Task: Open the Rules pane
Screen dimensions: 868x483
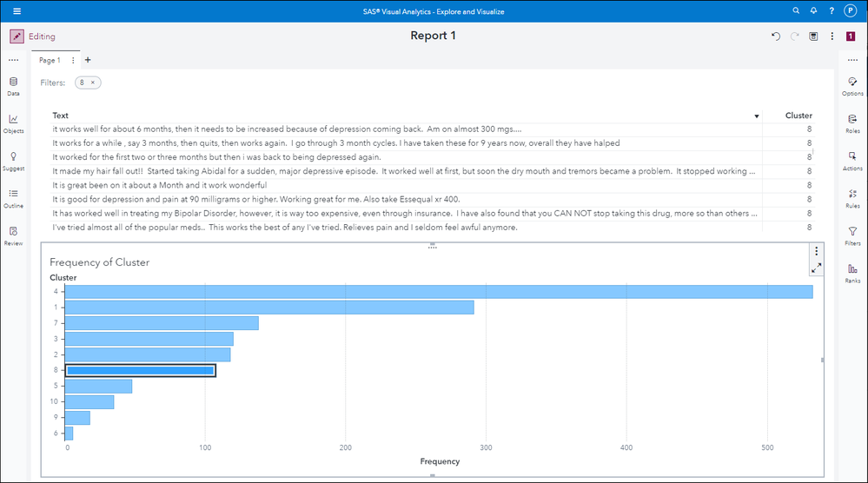Action: point(852,199)
